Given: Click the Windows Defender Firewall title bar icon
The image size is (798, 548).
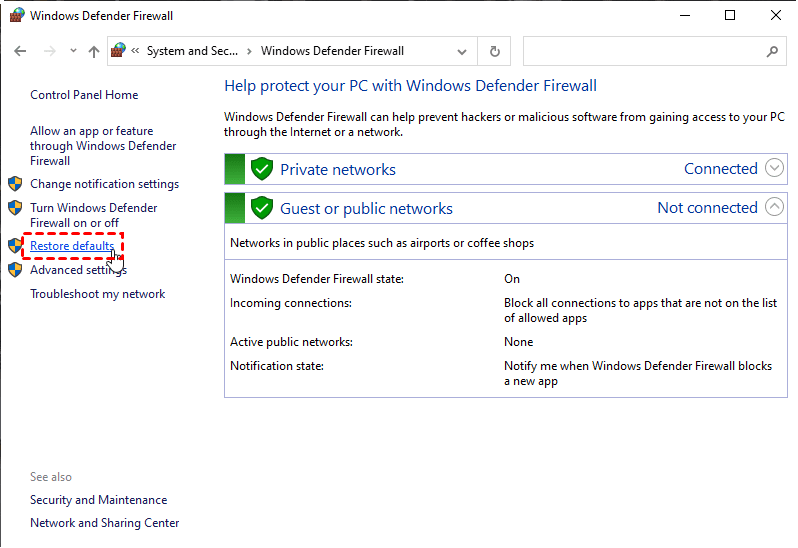Looking at the screenshot, I should [15, 15].
